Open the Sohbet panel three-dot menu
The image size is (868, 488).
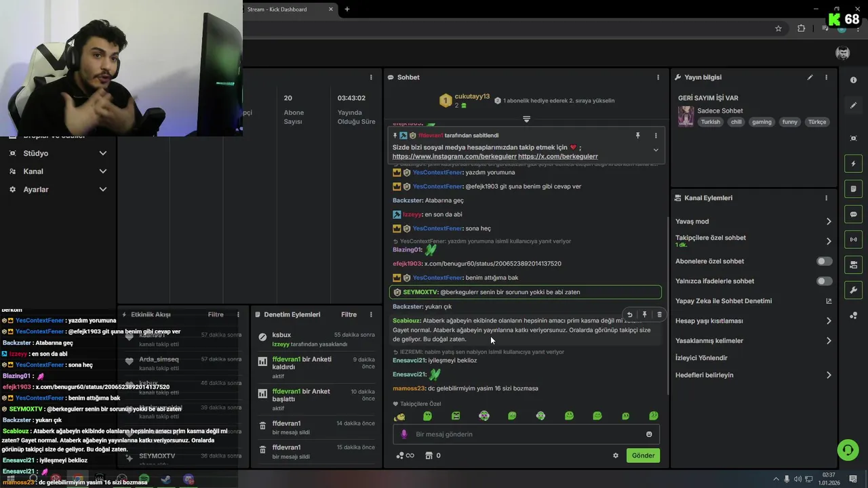tap(658, 77)
